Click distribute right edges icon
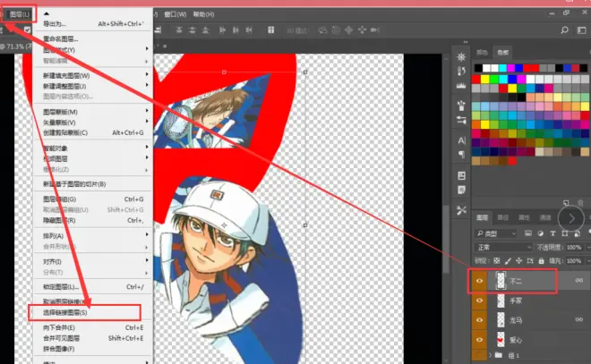The width and height of the screenshot is (591, 364). [x=249, y=30]
